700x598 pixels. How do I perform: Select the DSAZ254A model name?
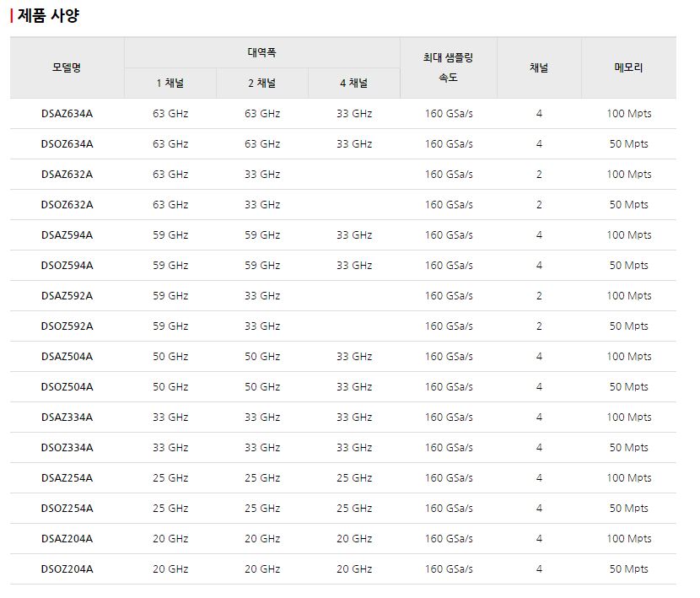coord(67,478)
